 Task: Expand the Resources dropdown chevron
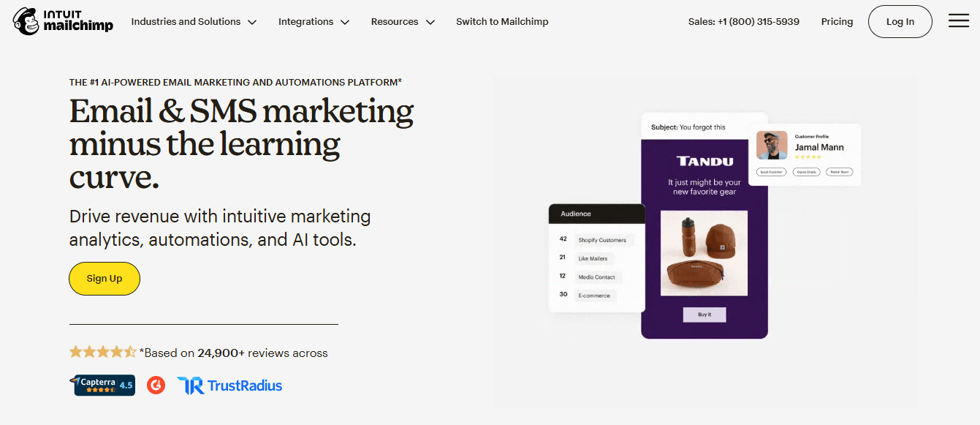point(430,22)
